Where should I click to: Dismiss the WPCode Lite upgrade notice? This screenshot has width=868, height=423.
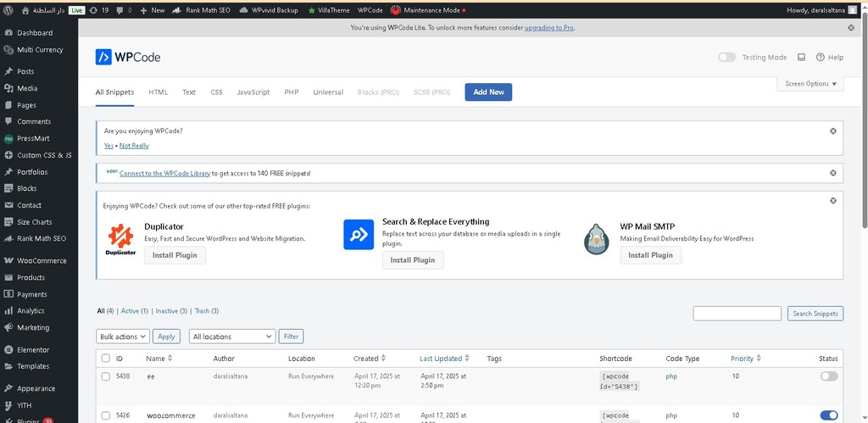pos(851,28)
